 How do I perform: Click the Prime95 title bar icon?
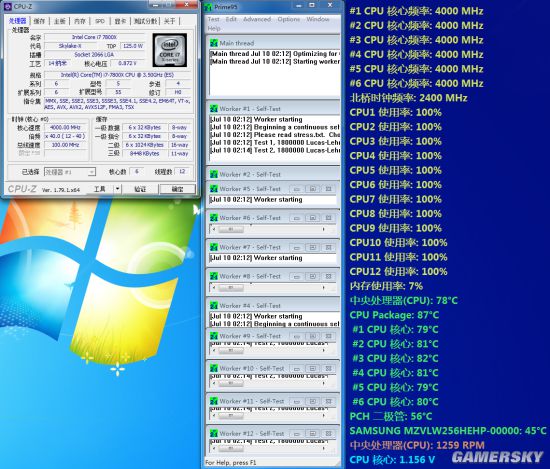208,7
